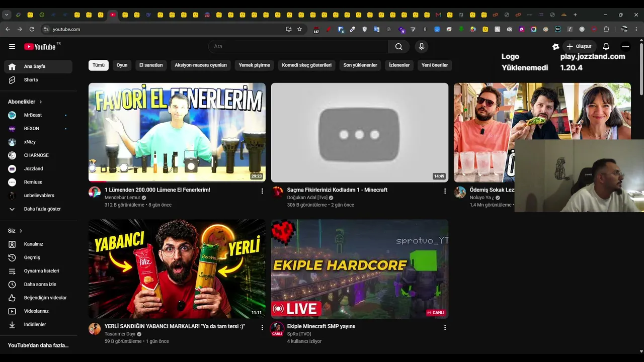Open options for Saçma Fikirlerinizi Kodladım video
This screenshot has height=362, width=644.
445,191
